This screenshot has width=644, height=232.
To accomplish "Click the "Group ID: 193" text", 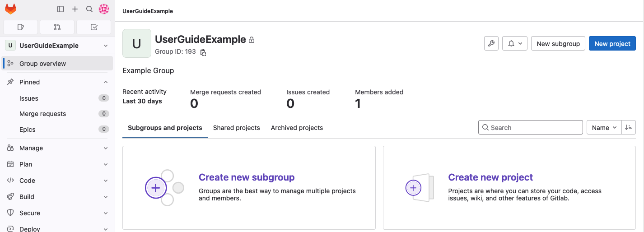I will click(x=175, y=52).
